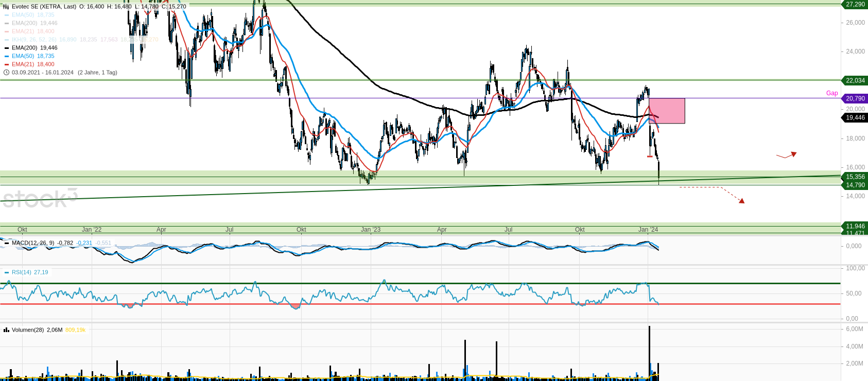Click the green 15,356 price tag
Image resolution: width=868 pixels, height=381 pixels.
[855, 177]
